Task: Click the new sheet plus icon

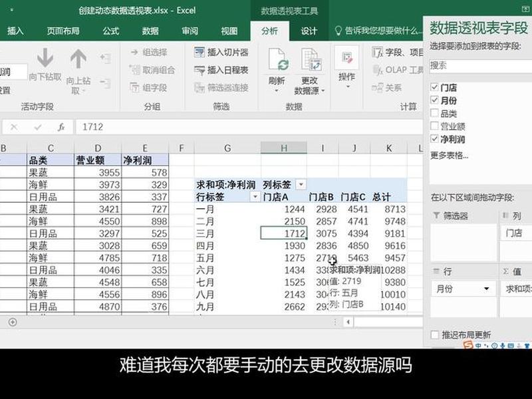Action: coord(13,322)
